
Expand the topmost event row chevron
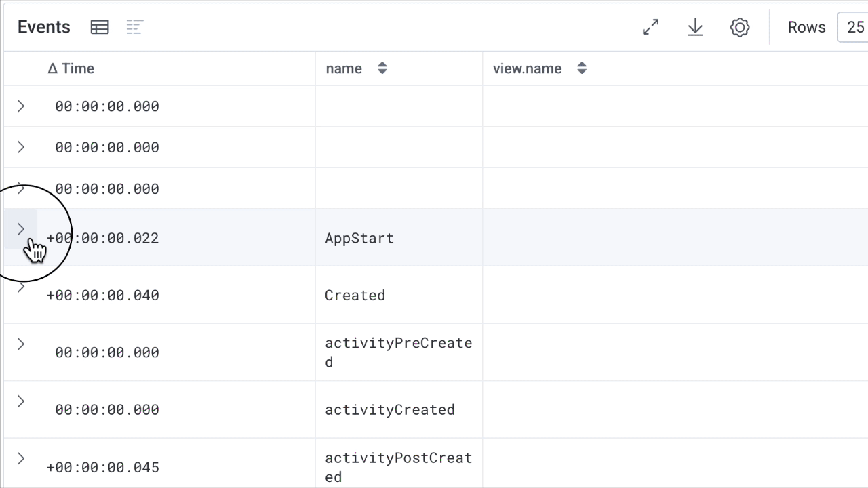pyautogui.click(x=21, y=106)
